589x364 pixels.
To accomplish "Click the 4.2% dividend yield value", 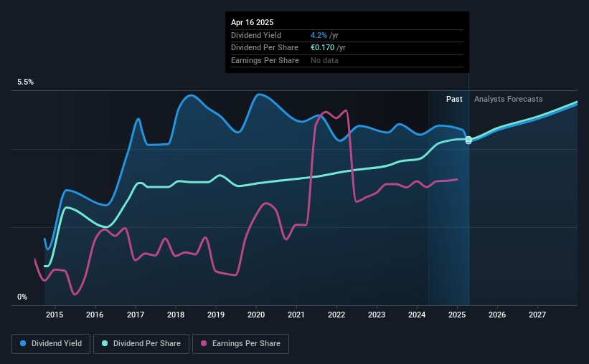I will (x=319, y=35).
